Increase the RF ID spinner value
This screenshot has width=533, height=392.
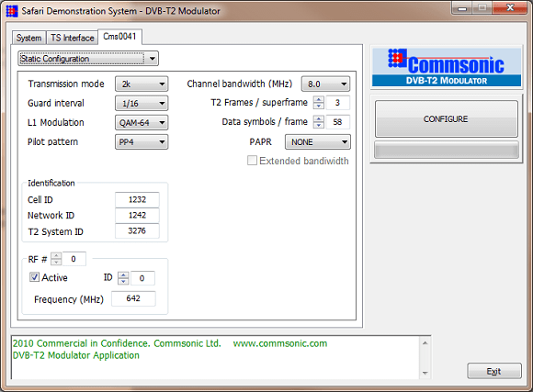(x=123, y=275)
